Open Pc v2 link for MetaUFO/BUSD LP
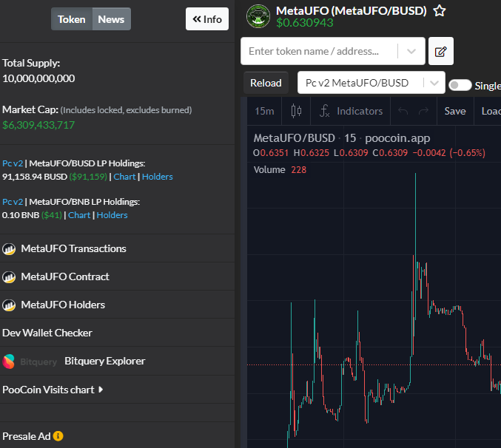The height and width of the screenshot is (448, 501). [x=13, y=163]
